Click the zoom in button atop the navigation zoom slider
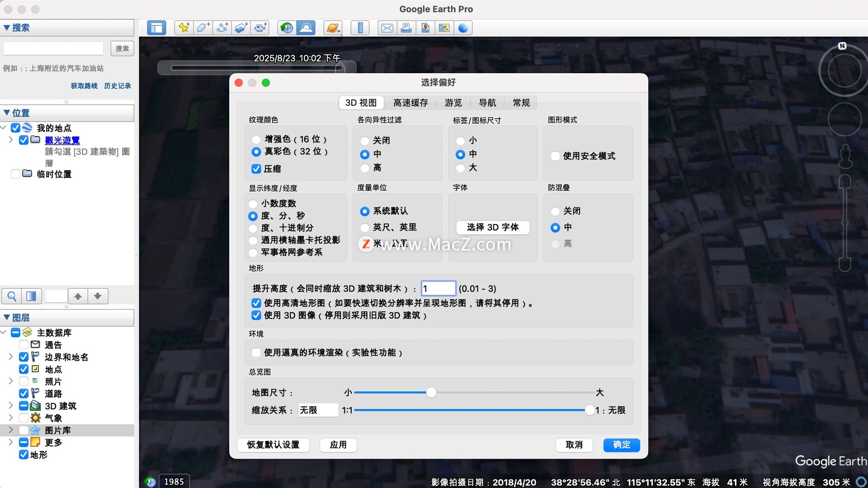The height and width of the screenshot is (488, 868). [x=845, y=182]
